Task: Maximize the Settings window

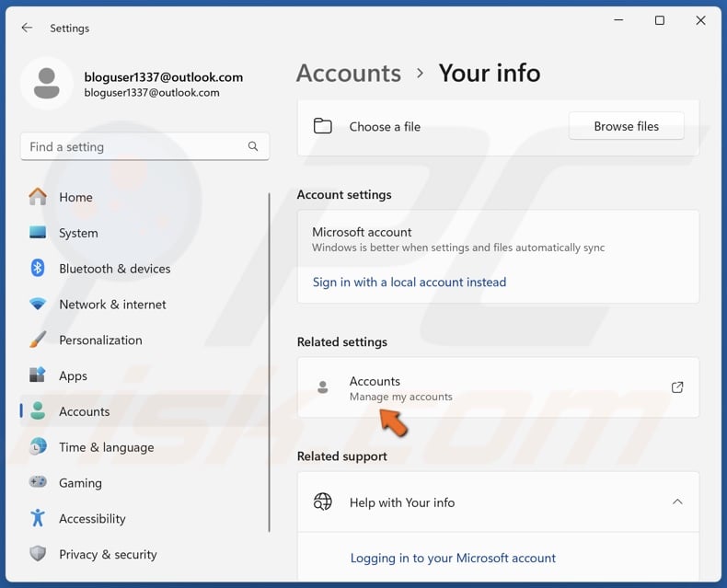Action: click(x=659, y=20)
